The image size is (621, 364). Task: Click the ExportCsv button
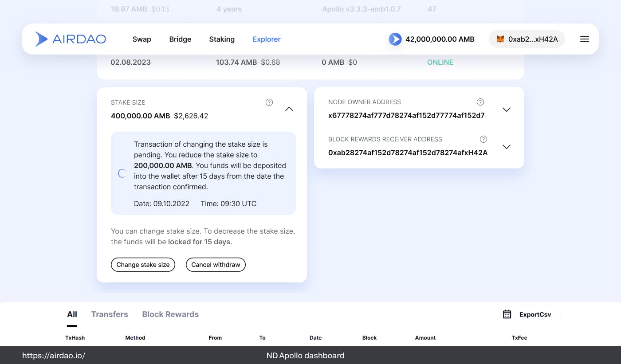click(x=530, y=314)
